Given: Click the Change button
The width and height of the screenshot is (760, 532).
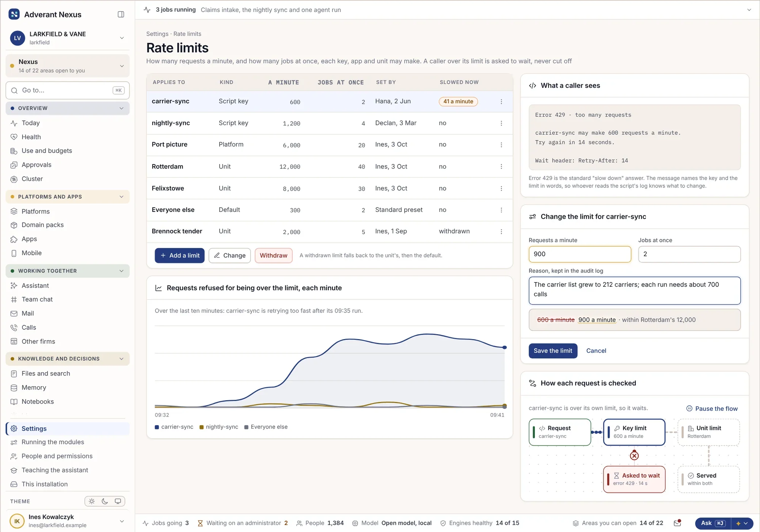Looking at the screenshot, I should (230, 256).
